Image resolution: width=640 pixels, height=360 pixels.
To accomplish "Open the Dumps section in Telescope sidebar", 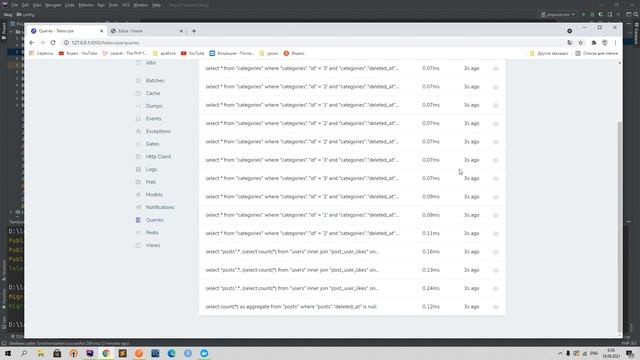I will click(154, 106).
